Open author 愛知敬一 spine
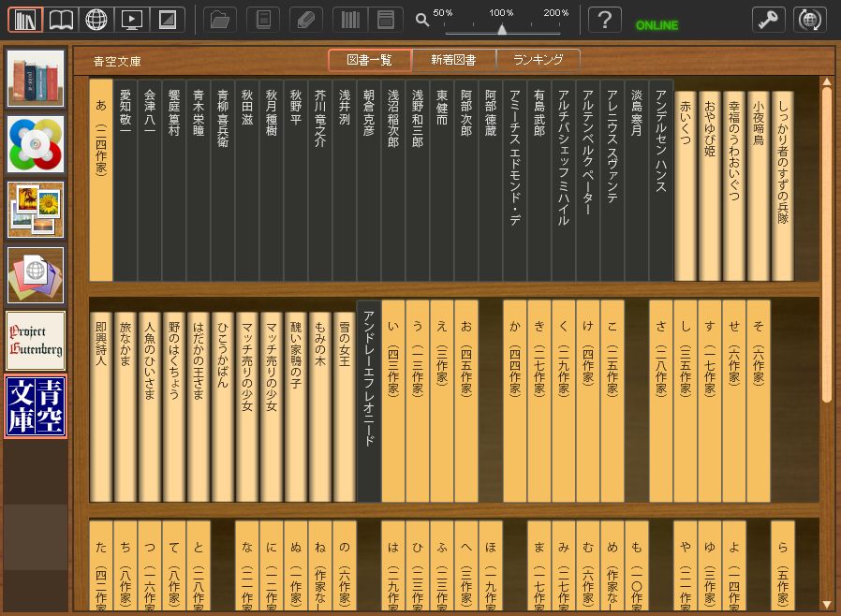This screenshot has width=841, height=616. pyautogui.click(x=125, y=180)
